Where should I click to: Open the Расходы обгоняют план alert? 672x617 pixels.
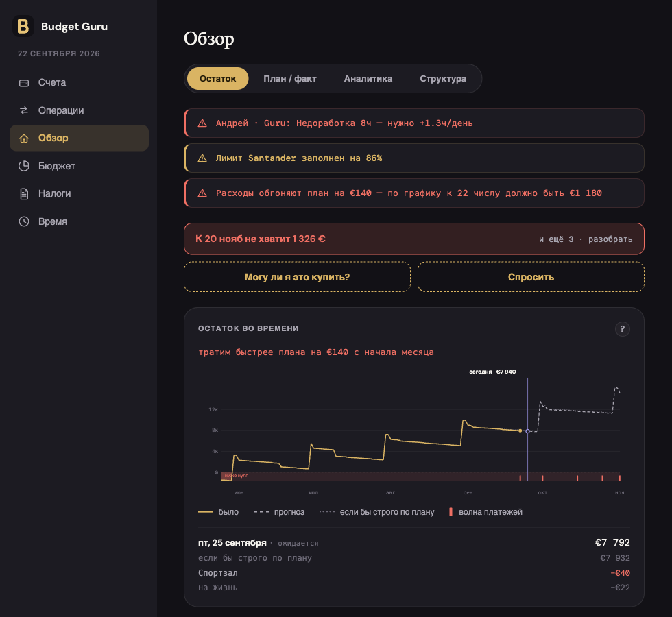(414, 193)
